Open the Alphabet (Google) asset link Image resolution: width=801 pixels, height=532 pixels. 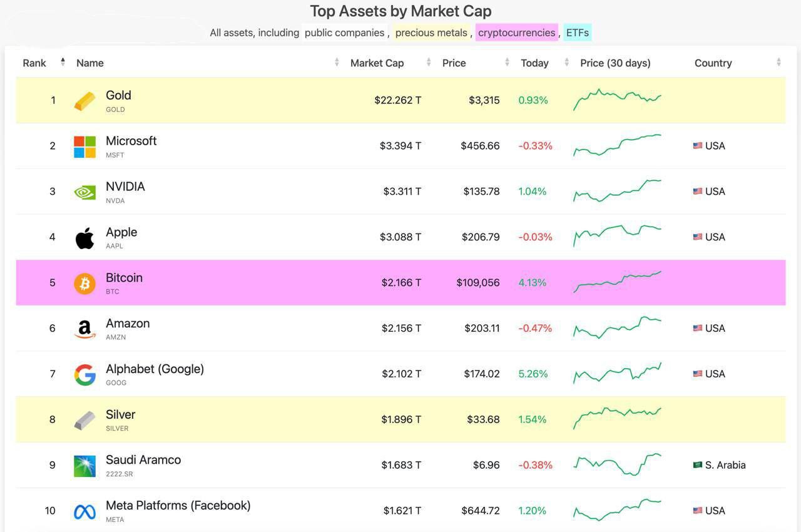[155, 369]
